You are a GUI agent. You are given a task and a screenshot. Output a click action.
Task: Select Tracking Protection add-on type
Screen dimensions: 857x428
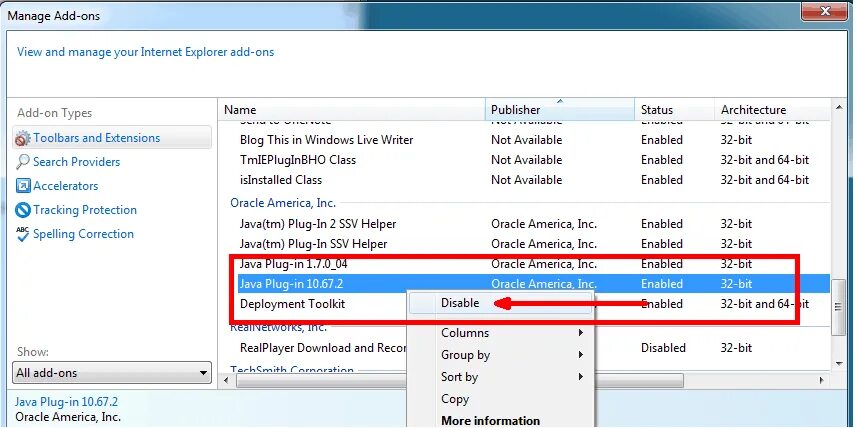pos(85,210)
